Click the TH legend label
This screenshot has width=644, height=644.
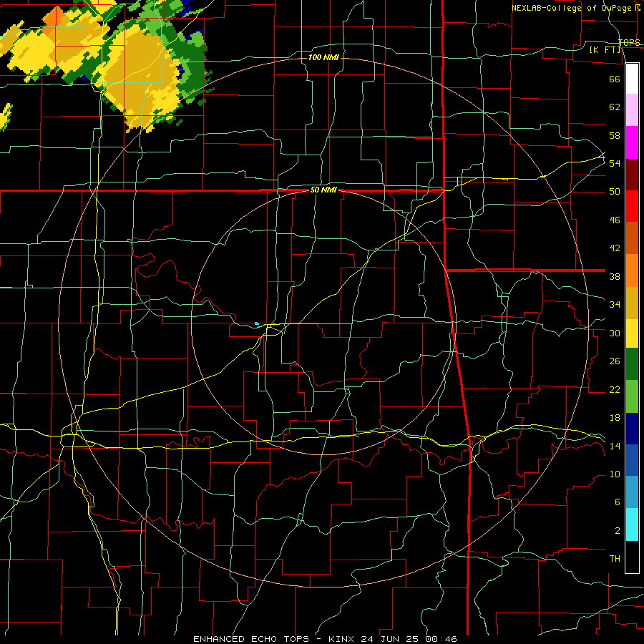[x=615, y=558]
